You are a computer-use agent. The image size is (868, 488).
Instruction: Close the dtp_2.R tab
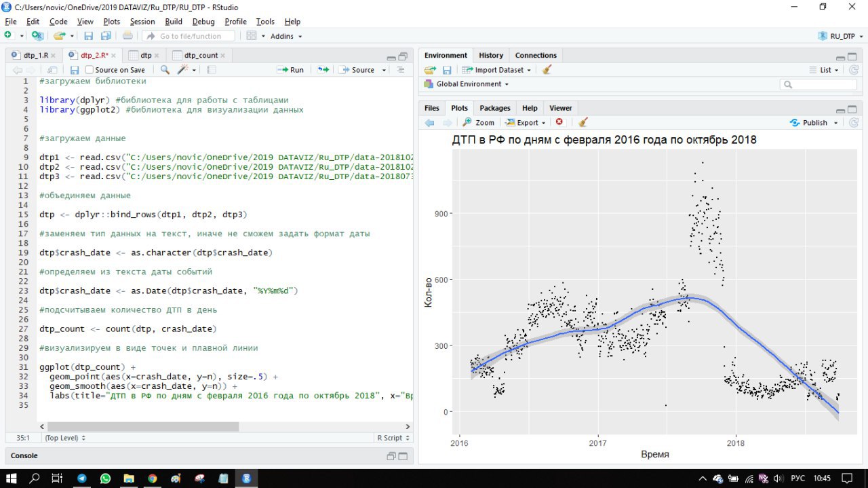click(x=113, y=56)
